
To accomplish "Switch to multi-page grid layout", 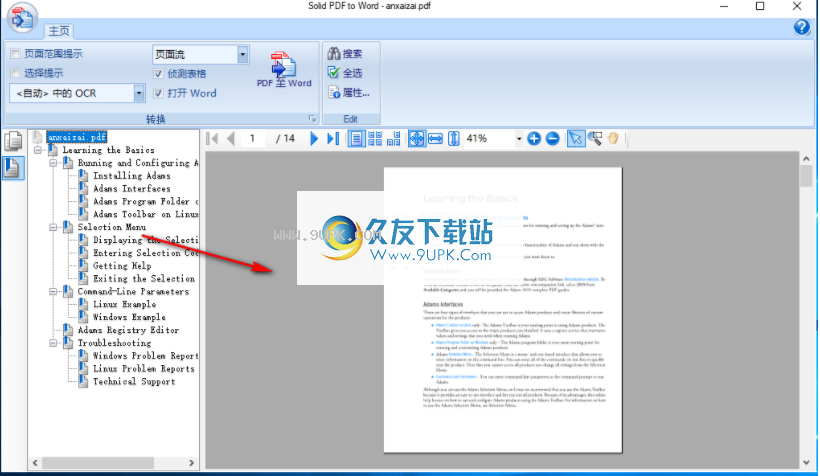I will 375,139.
